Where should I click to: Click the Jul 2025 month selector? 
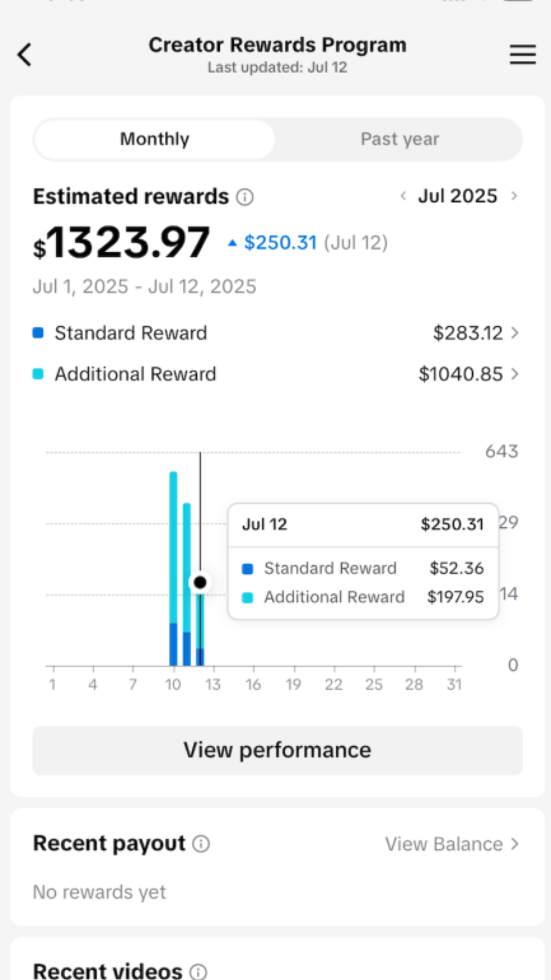(458, 196)
